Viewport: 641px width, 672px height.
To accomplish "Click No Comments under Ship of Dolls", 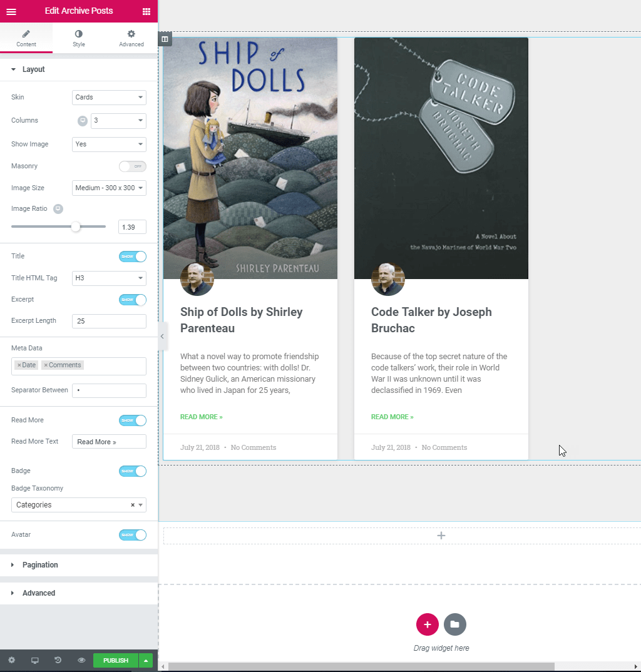I will coord(254,447).
